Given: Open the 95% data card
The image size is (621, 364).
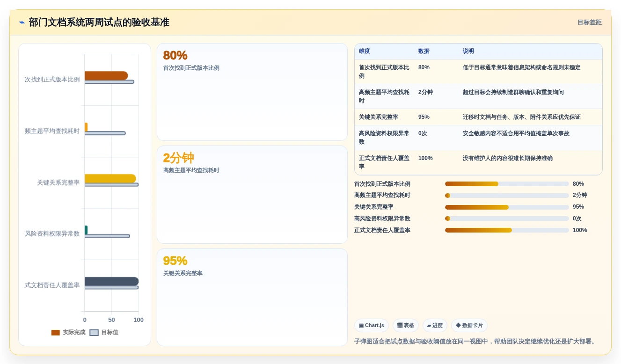Looking at the screenshot, I should [x=252, y=297].
